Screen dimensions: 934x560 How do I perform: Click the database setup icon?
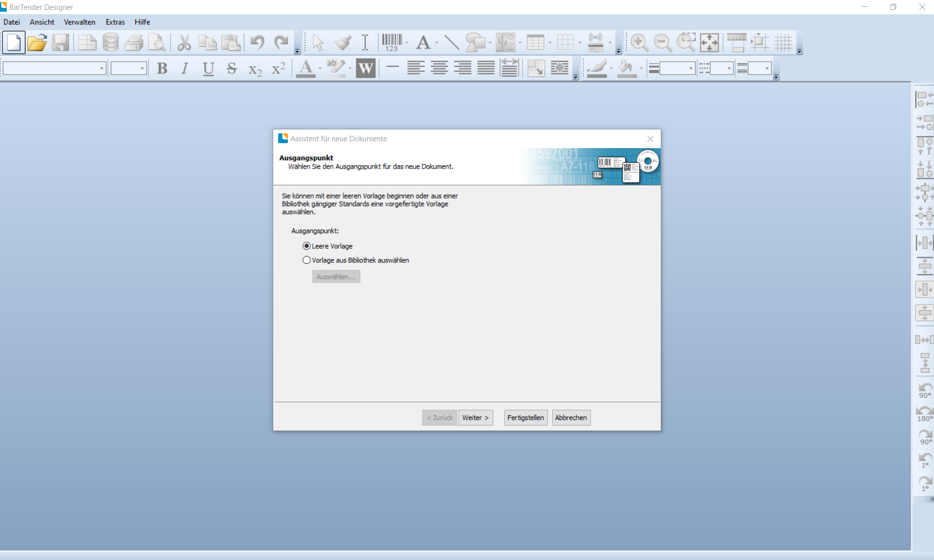(x=110, y=43)
